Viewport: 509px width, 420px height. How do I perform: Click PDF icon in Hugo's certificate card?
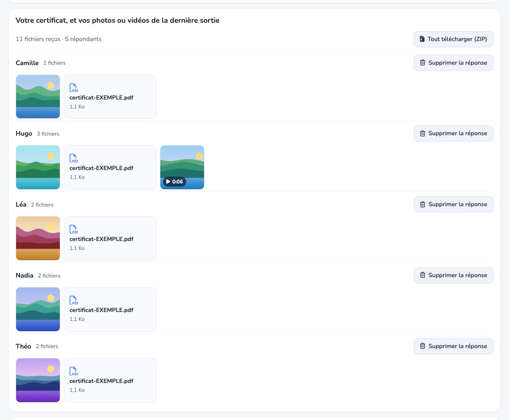pyautogui.click(x=74, y=158)
